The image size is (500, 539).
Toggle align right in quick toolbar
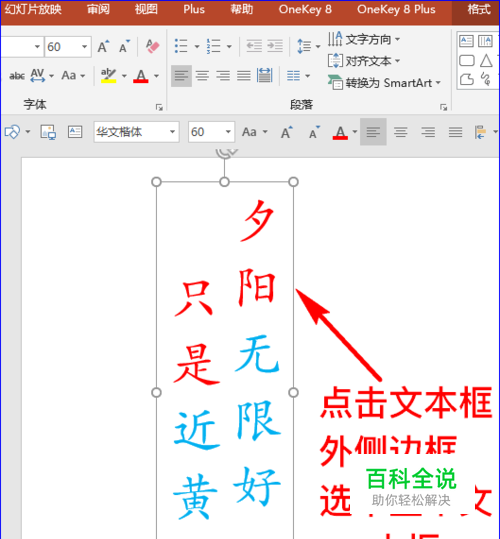pos(428,132)
